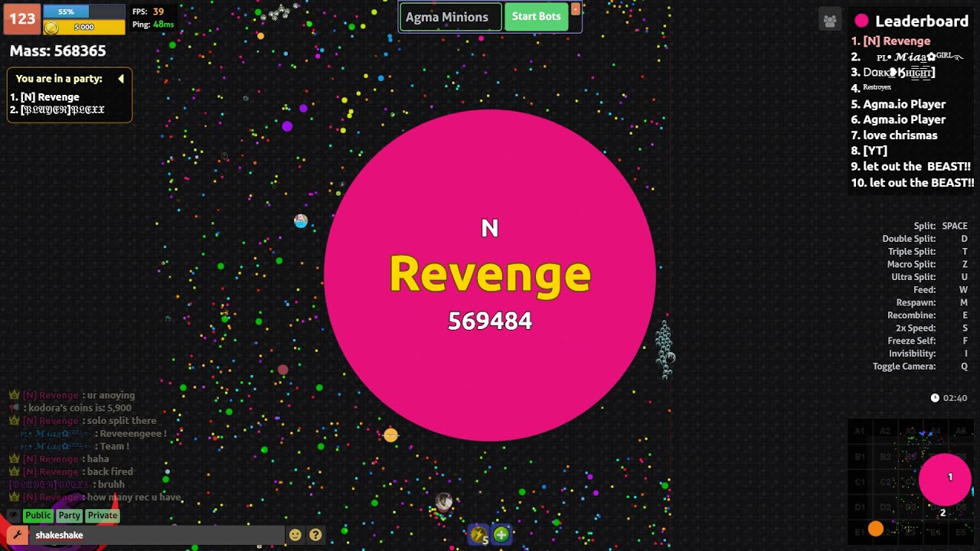Click the clock timer icon
Screen dimensions: 980x551
(935, 398)
